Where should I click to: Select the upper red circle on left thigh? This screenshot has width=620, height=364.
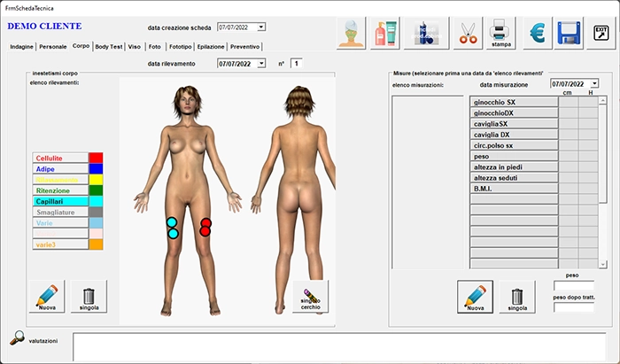click(x=205, y=223)
